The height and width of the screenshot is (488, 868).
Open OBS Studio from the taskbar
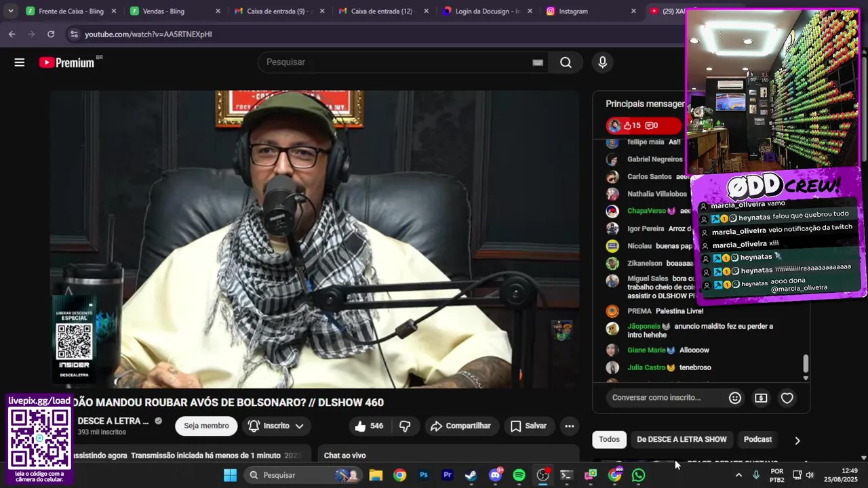542,475
